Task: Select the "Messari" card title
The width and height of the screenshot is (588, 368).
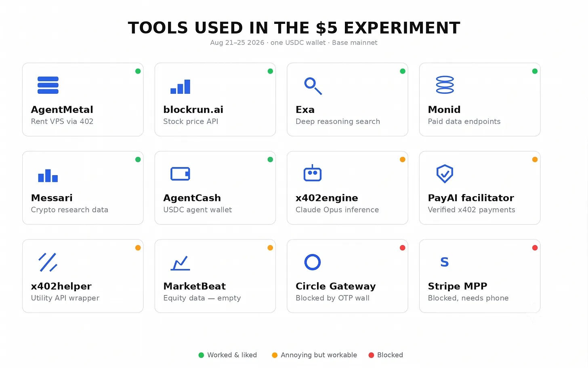Action: tap(52, 198)
